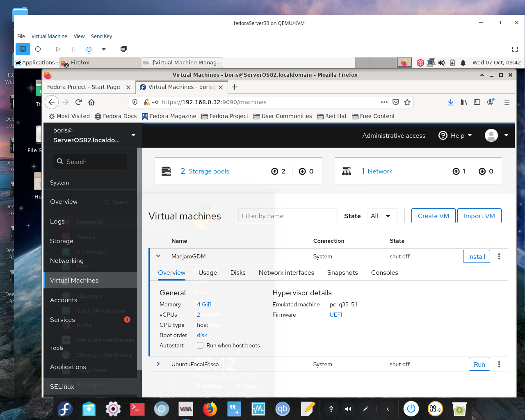Switch to the Snapshots tab
Image resolution: width=525 pixels, height=420 pixels.
[342, 272]
